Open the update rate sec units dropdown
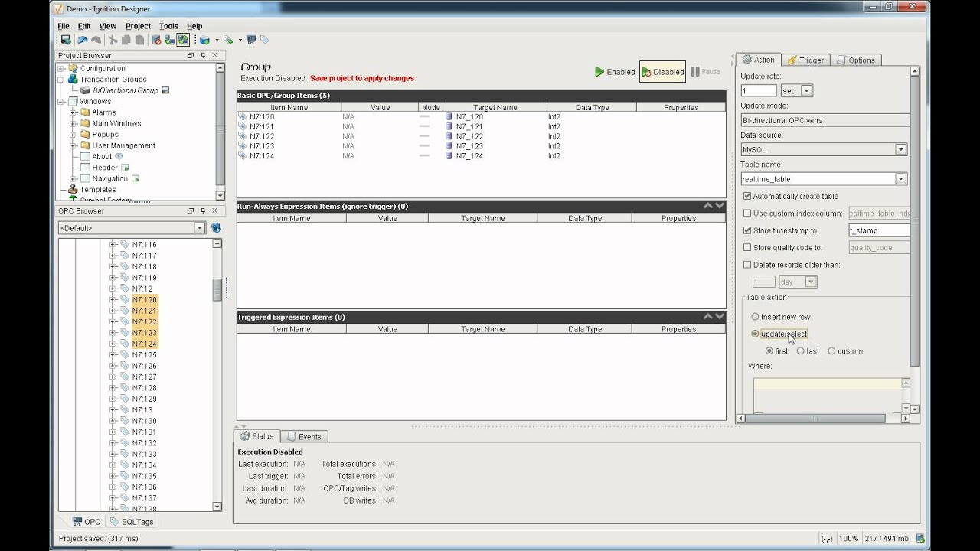The image size is (980, 551). pyautogui.click(x=806, y=90)
